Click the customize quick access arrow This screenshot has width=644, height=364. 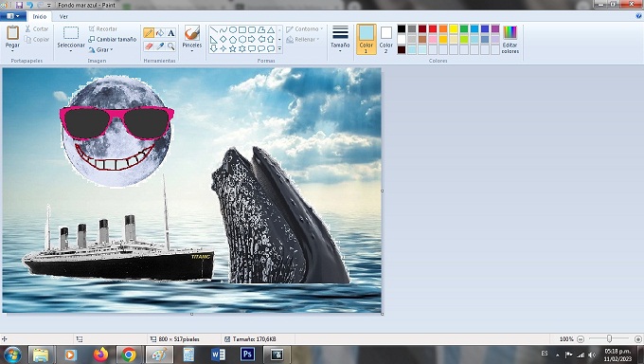(x=49, y=6)
